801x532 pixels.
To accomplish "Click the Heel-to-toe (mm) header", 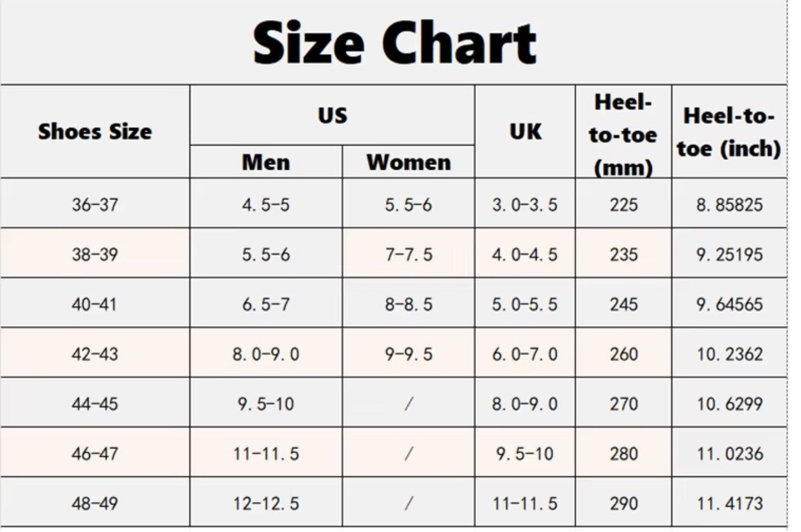I will tap(623, 134).
